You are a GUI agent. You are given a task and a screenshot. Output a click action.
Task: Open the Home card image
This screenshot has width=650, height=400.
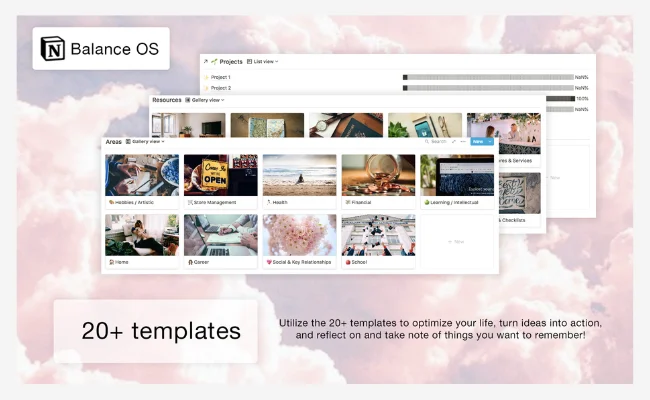(142, 235)
